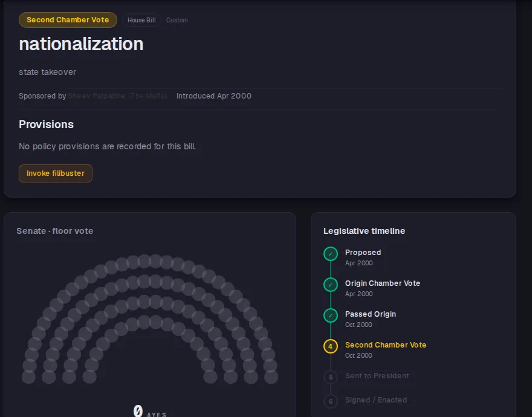Click the Invoke filibuster button
The image size is (532, 417).
[55, 173]
